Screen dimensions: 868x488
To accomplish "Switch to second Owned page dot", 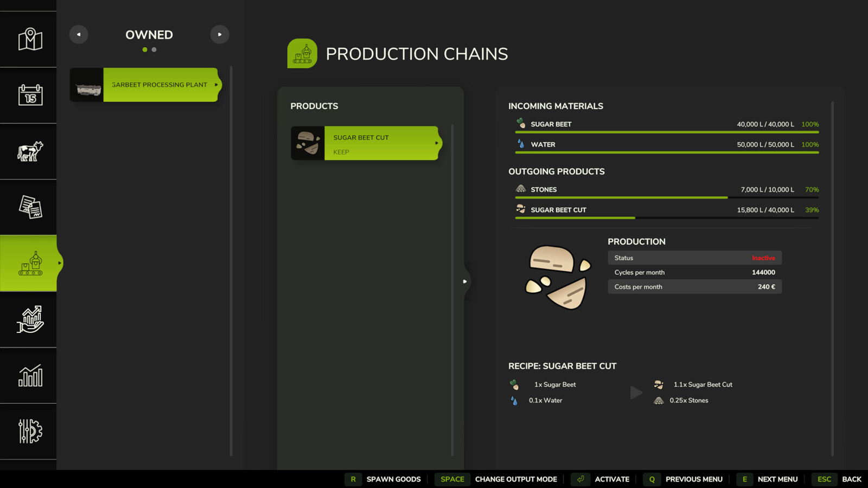I will click(154, 49).
